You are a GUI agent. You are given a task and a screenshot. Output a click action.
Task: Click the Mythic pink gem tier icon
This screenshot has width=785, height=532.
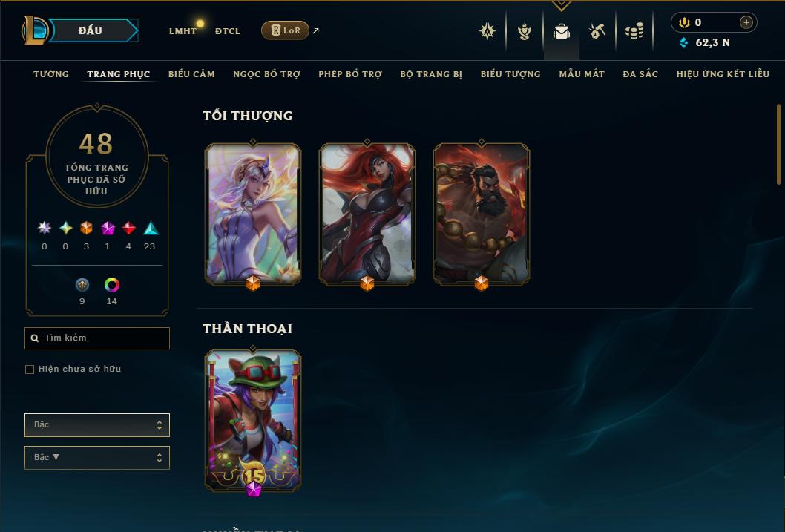108,229
